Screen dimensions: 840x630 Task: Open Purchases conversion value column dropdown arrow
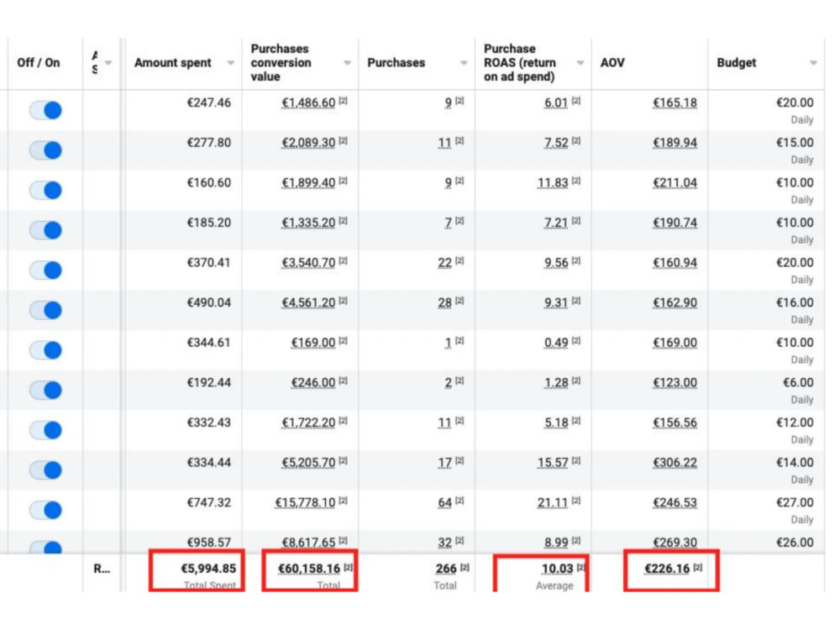click(x=347, y=63)
